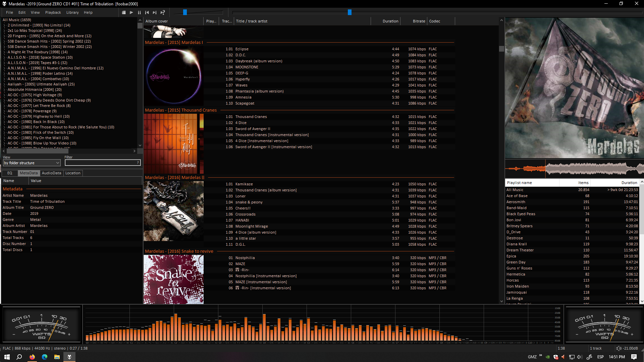
Task: Open the Help menu
Action: (x=88, y=12)
